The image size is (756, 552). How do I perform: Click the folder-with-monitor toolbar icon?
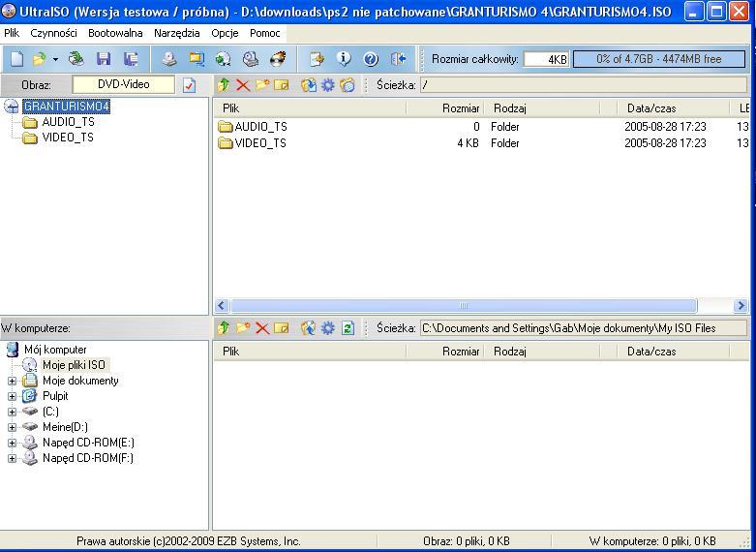pos(197,59)
